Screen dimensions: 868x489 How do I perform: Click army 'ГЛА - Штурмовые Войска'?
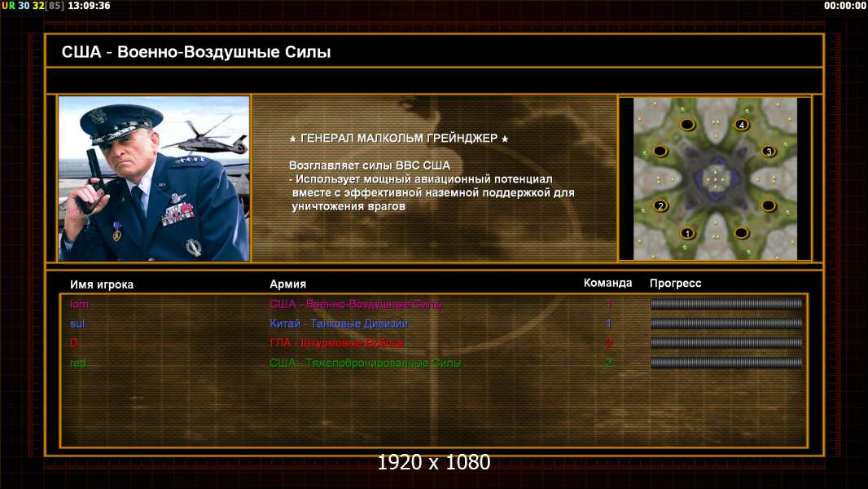coord(336,343)
